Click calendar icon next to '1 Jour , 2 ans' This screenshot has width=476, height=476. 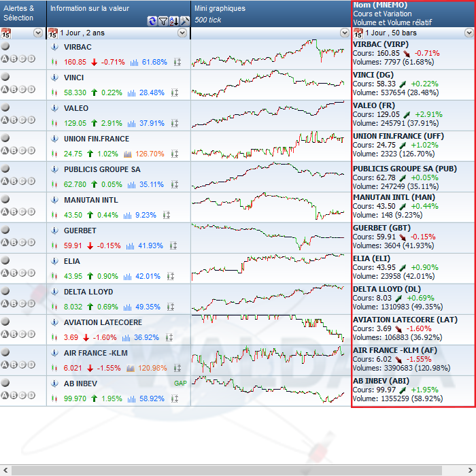pyautogui.click(x=53, y=33)
